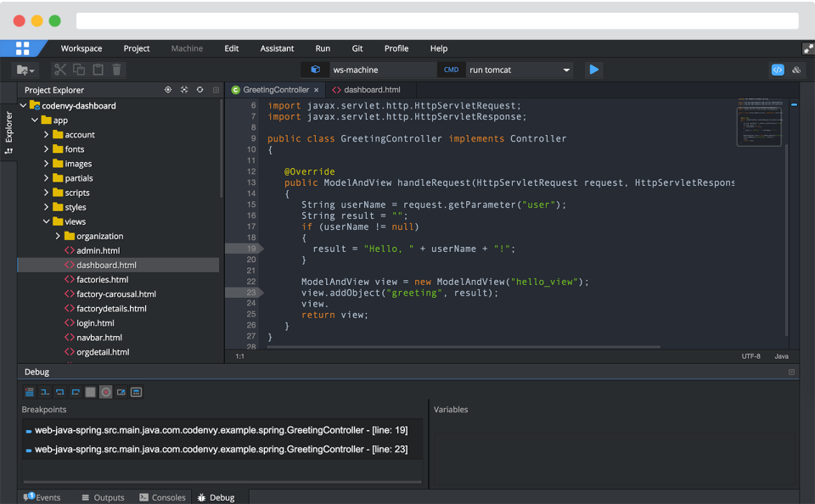Click the ws-machine cube icon
The width and height of the screenshot is (815, 504).
click(x=315, y=70)
